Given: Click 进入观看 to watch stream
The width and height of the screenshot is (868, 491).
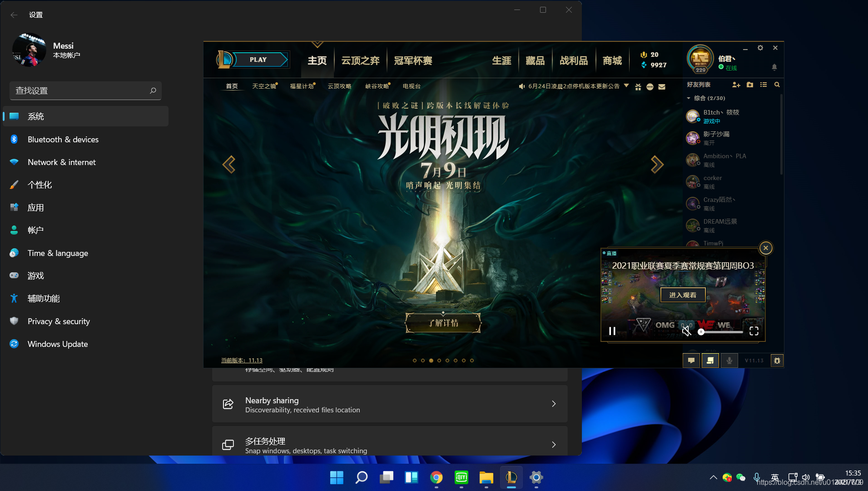Looking at the screenshot, I should pos(683,295).
